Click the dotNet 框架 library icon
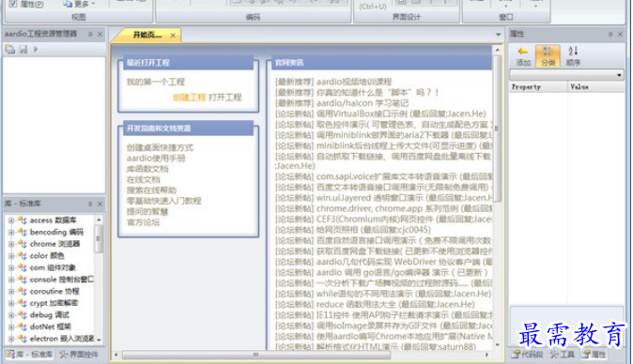The image size is (633, 364). coord(22,326)
